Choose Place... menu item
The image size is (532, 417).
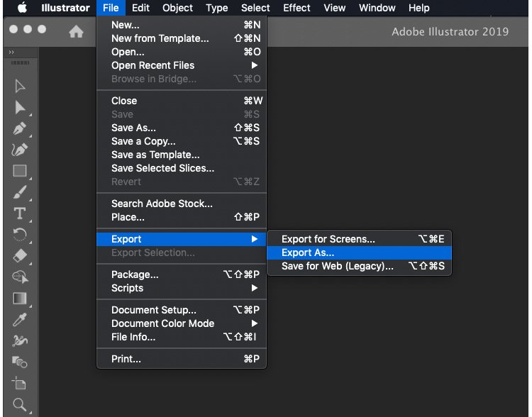click(x=182, y=217)
